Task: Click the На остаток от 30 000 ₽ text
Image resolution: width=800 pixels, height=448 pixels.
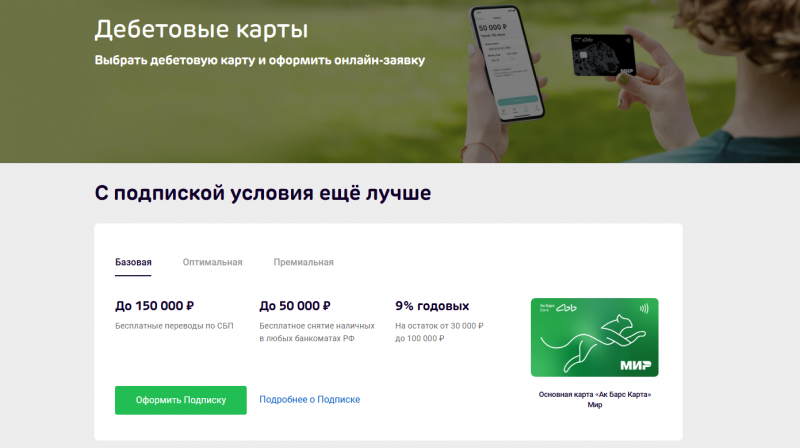Action: point(439,332)
